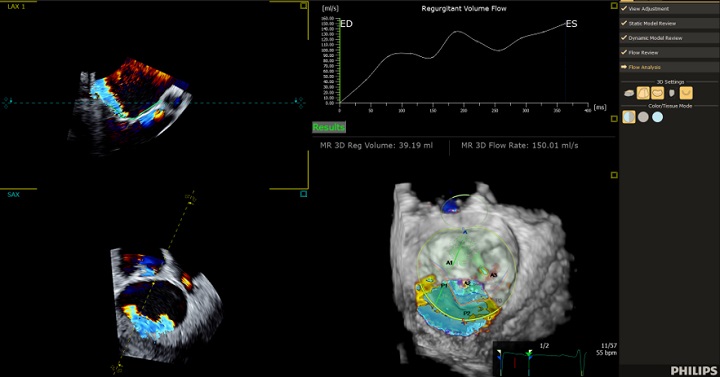Select the gray tissue-only mode circle
This screenshot has height=377, width=720.
point(643,117)
